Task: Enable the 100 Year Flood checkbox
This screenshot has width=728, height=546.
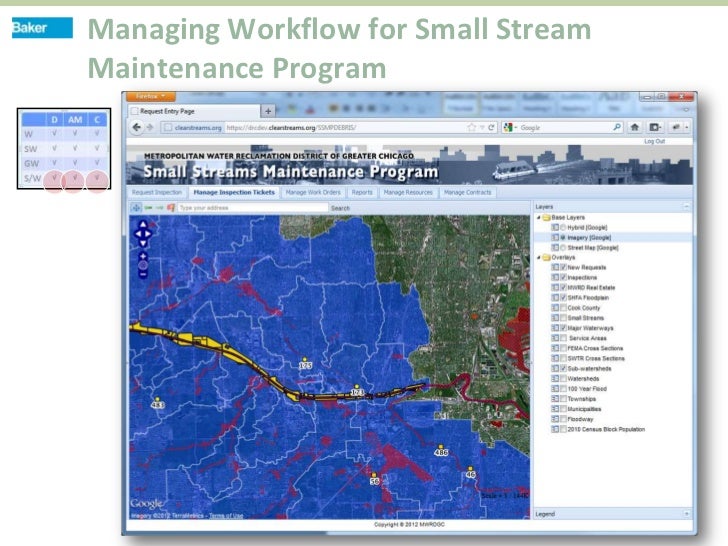Action: pos(563,389)
